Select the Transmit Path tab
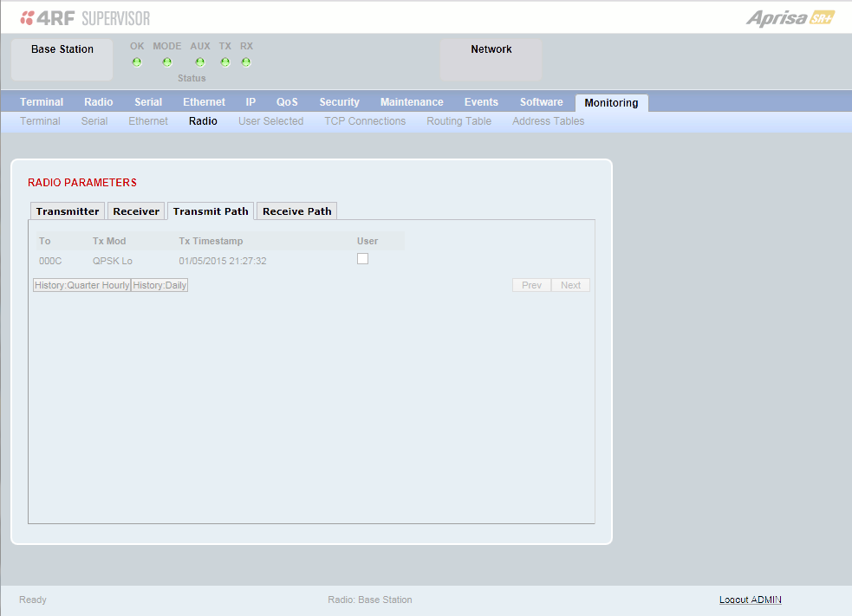This screenshot has height=616, width=852. (x=211, y=211)
